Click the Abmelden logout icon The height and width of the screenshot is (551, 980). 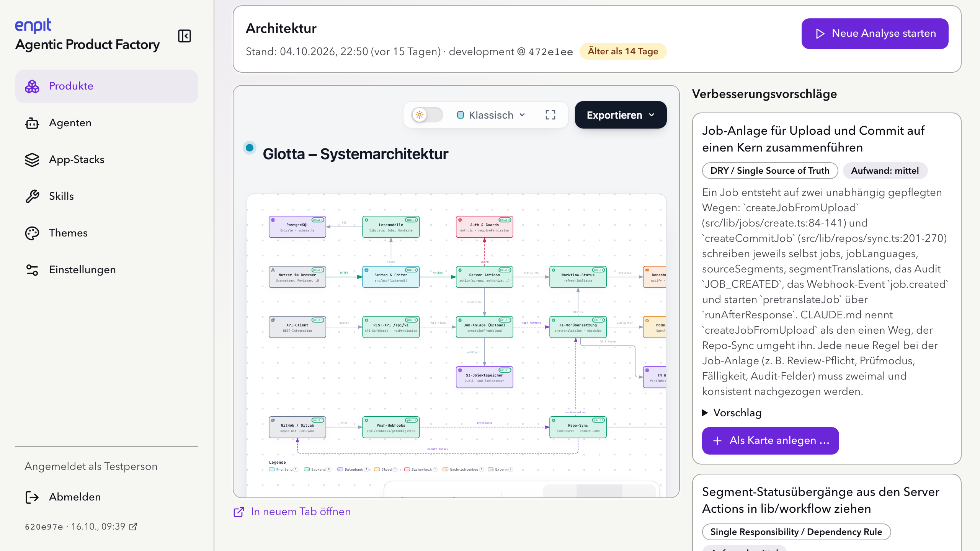(x=32, y=497)
